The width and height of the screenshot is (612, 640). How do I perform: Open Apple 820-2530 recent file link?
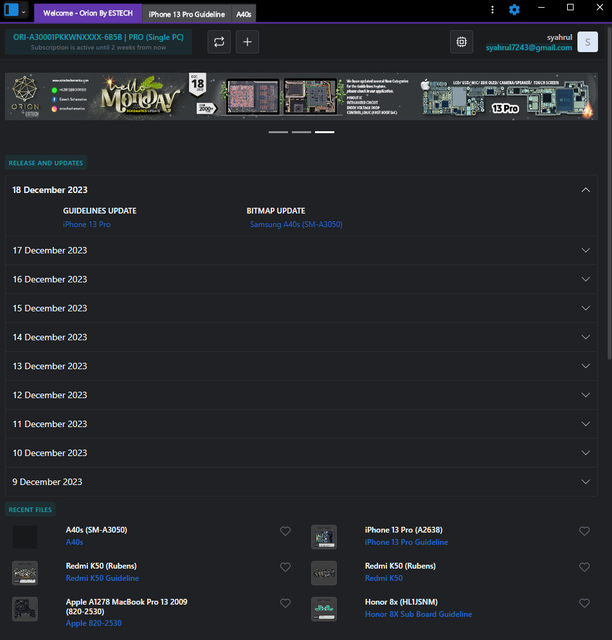93,623
